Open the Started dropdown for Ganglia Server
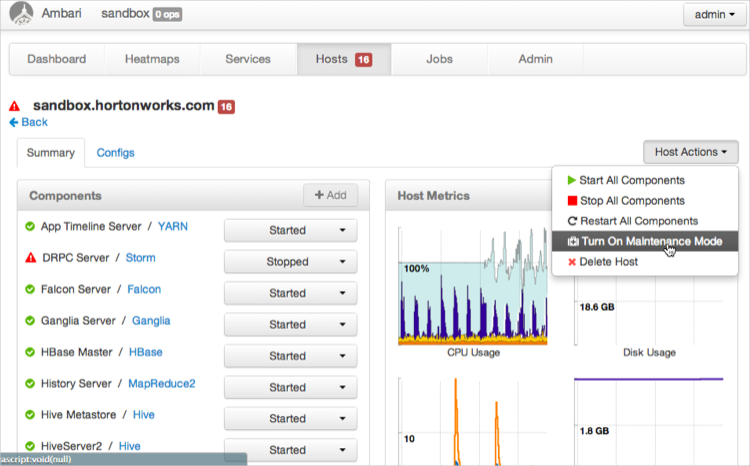Image resolution: width=750 pixels, height=466 pixels. coord(290,324)
